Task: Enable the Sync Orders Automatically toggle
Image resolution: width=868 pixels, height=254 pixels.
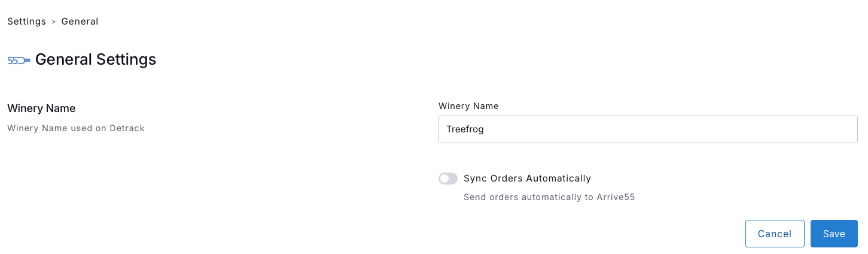Action: pyautogui.click(x=448, y=179)
